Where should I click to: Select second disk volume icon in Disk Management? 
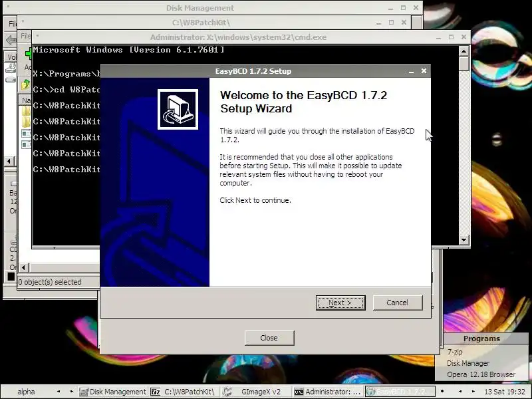point(11,80)
